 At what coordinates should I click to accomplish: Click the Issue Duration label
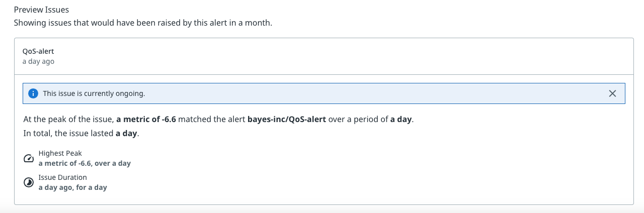(x=62, y=177)
